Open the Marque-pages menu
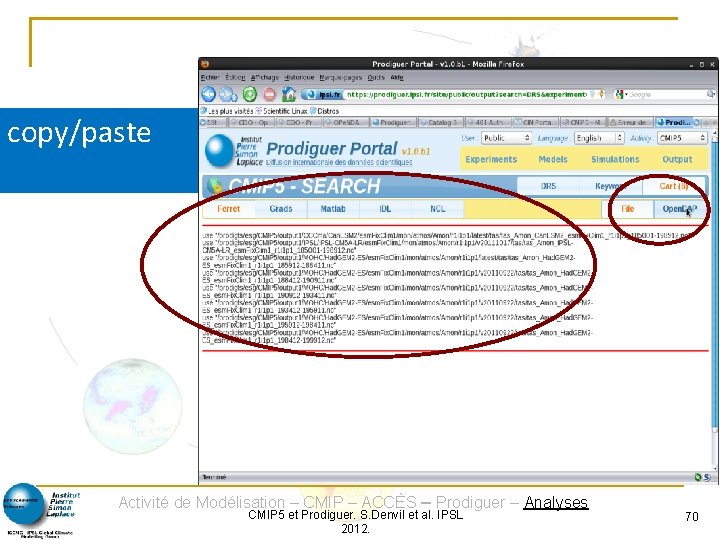The image size is (720, 540). tap(340, 78)
